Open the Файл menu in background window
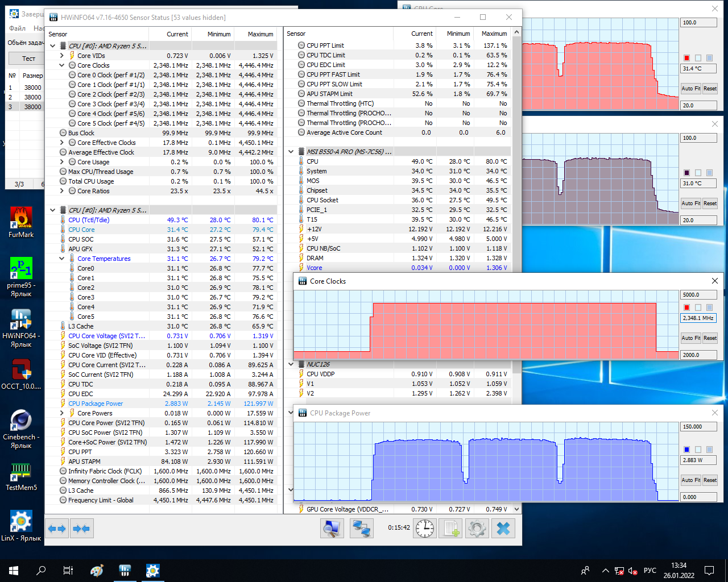This screenshot has height=582, width=728. pyautogui.click(x=17, y=28)
